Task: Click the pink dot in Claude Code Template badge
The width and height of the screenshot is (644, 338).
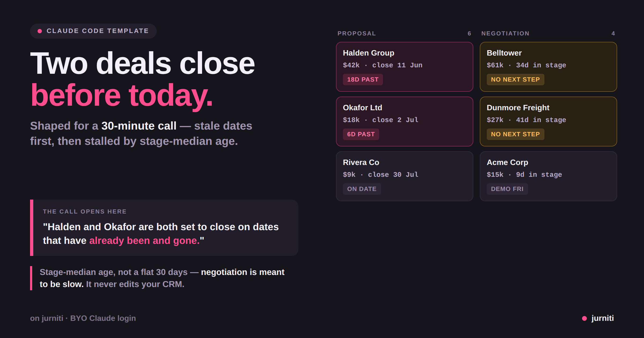Action: pos(40,31)
